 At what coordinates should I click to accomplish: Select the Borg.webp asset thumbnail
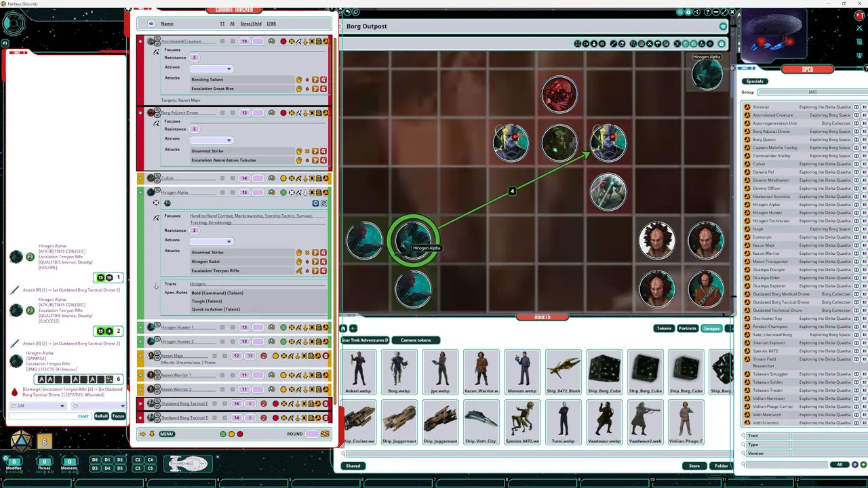[399, 372]
